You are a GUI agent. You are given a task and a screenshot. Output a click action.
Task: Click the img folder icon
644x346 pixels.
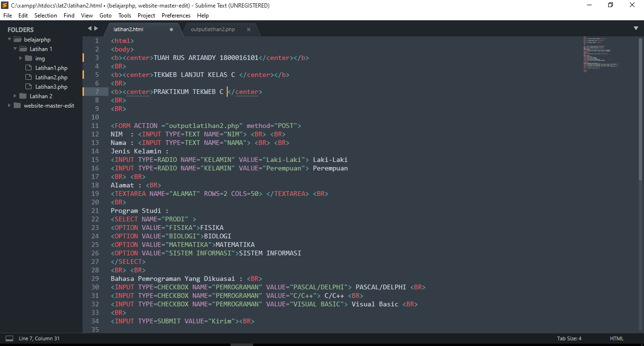pos(28,59)
